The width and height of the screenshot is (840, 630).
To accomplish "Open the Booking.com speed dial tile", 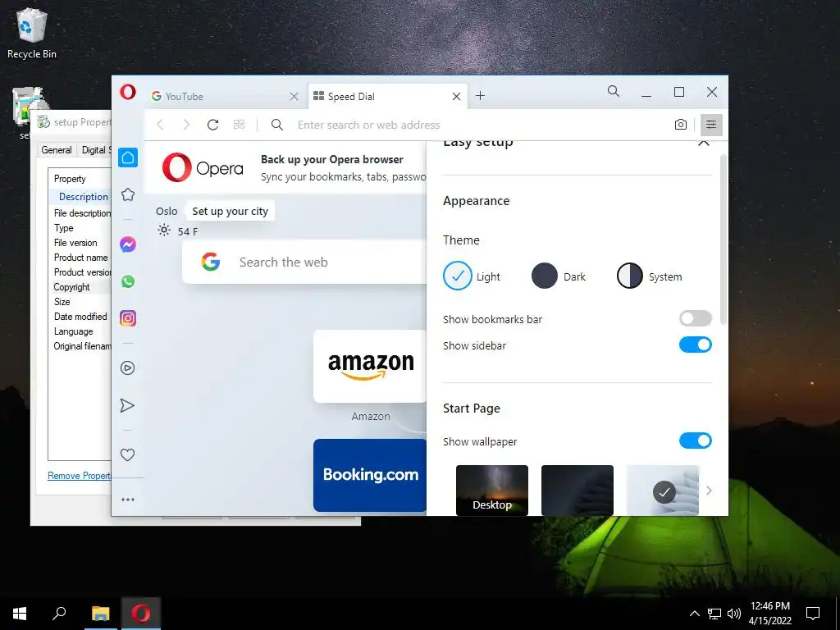I will point(370,475).
